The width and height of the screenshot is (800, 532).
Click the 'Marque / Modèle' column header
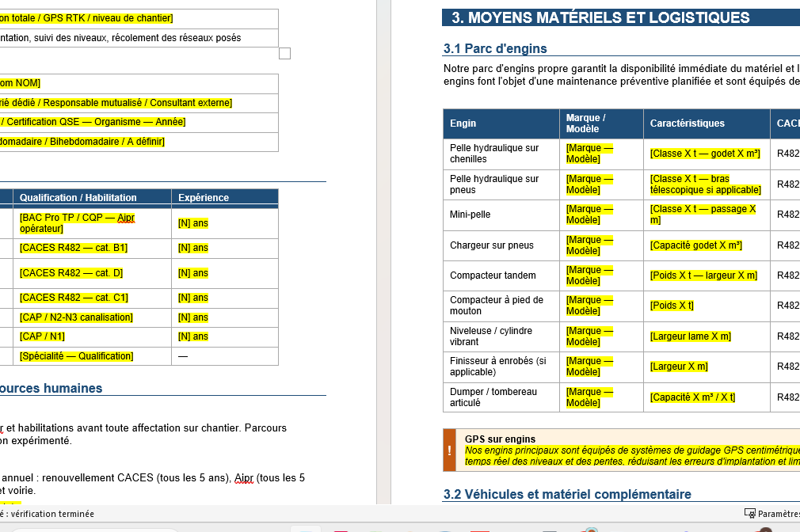tap(601, 123)
